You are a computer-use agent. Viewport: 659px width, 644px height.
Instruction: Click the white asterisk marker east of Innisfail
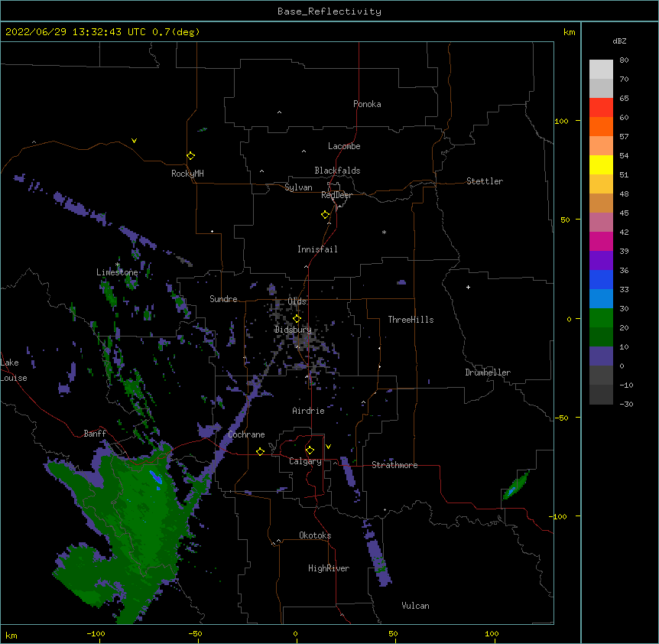pos(384,232)
